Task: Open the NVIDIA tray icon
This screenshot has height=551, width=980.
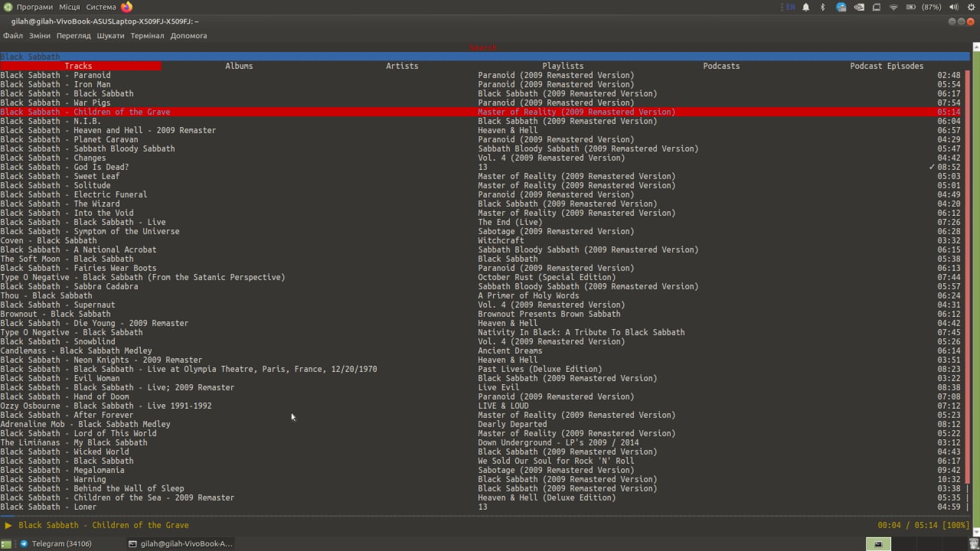Action: pos(859,7)
